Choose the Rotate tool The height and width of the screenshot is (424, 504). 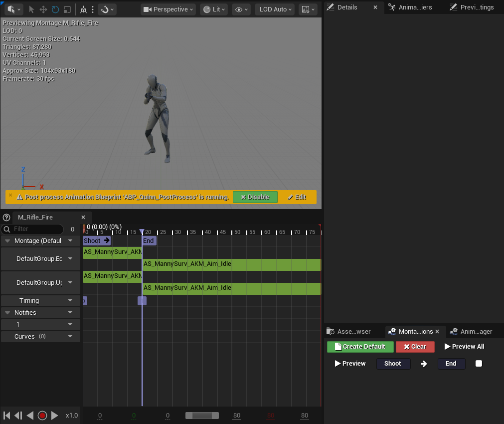coord(55,9)
